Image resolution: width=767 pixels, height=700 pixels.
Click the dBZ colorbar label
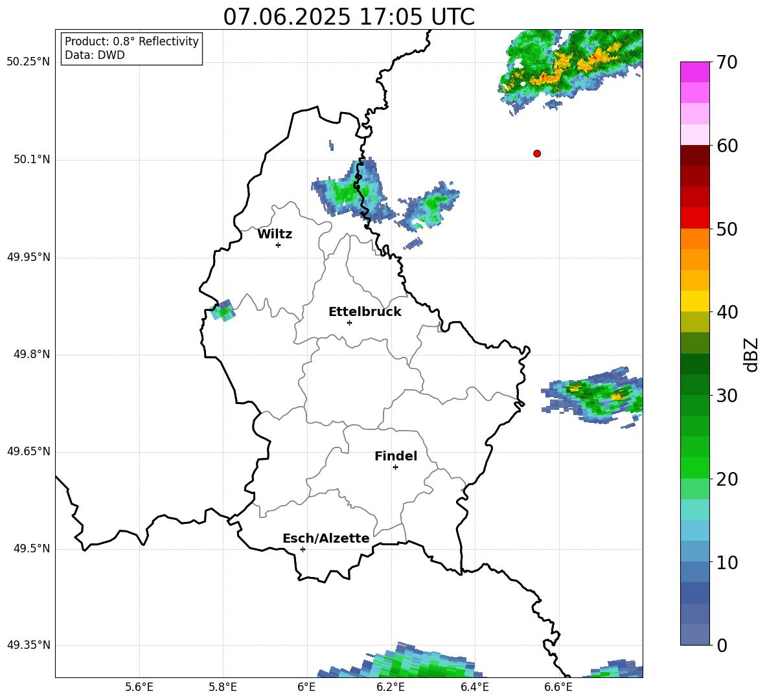tap(751, 354)
